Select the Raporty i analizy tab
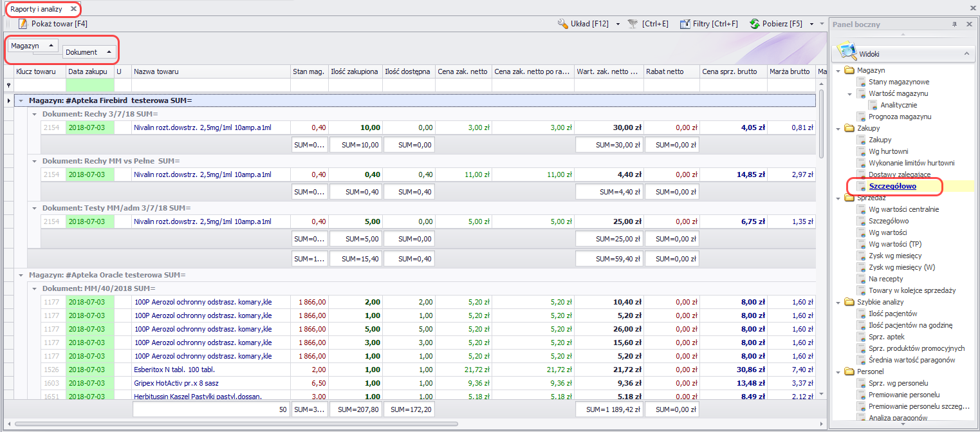 (37, 9)
